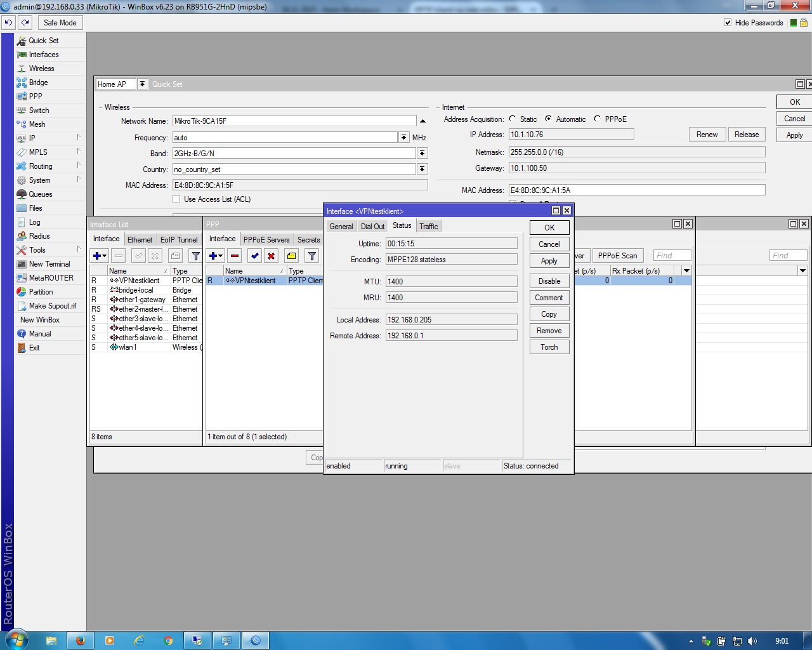Click yellow comment icon in PPP window
Screen dimensions: 812x650
pyautogui.click(x=292, y=256)
